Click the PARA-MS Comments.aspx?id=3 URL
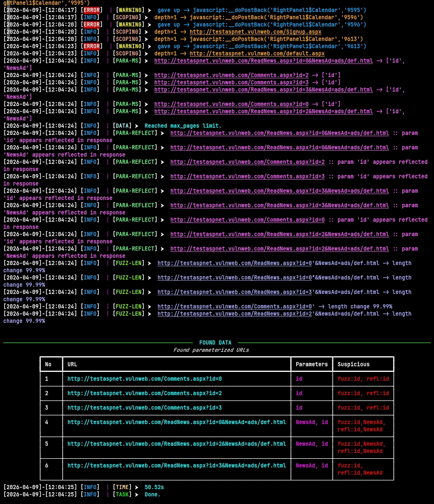Viewport: 434px width, 504px height. click(x=231, y=82)
